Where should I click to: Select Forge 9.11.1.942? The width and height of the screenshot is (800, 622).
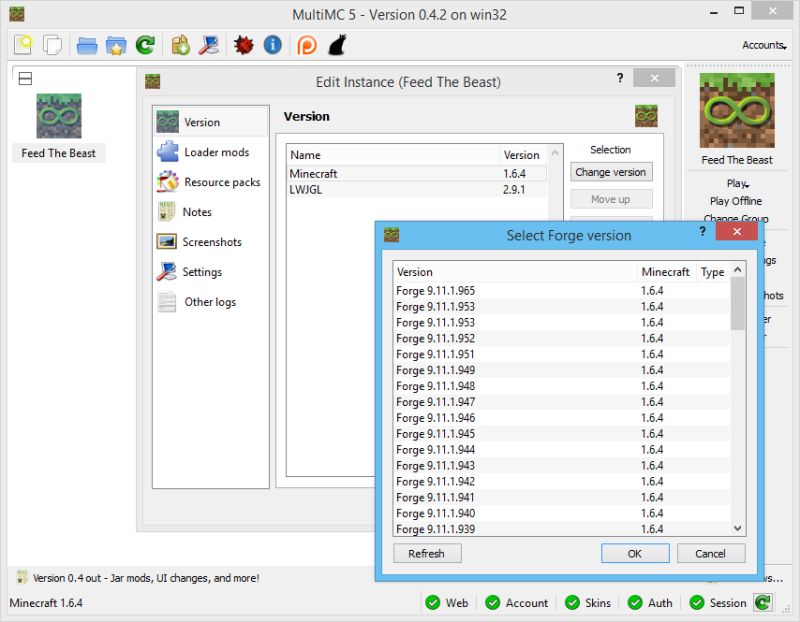coord(563,481)
